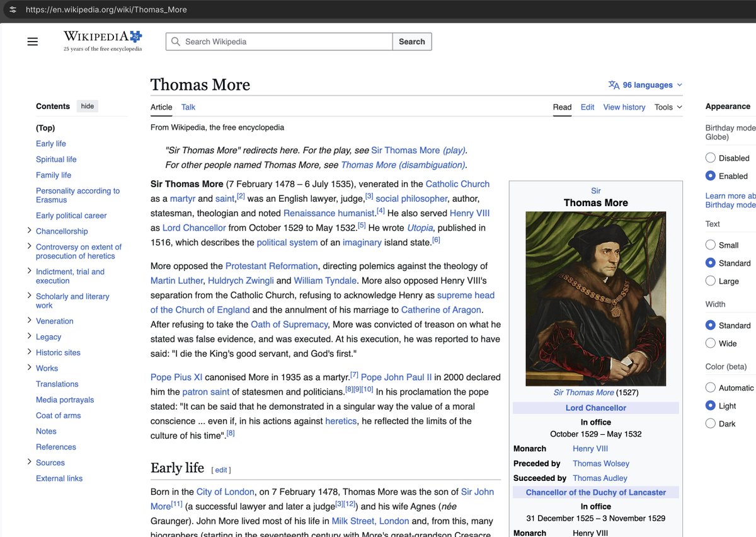
Task: Open the Protestant Reformation link
Action: (272, 266)
